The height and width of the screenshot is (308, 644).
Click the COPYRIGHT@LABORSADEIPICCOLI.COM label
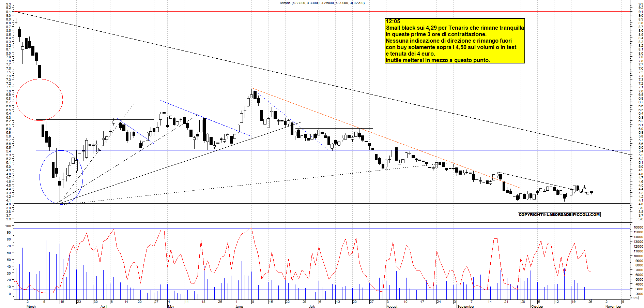[x=559, y=215]
